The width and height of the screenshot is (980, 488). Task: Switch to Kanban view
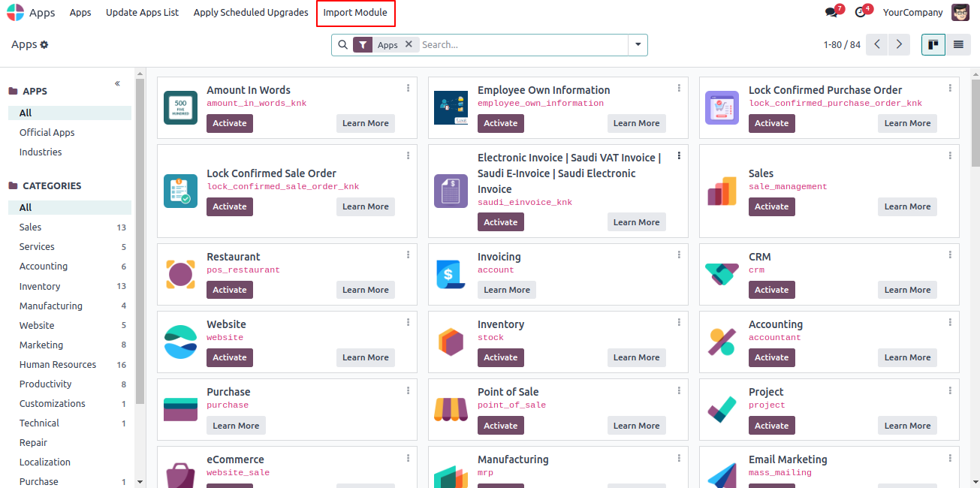(933, 44)
